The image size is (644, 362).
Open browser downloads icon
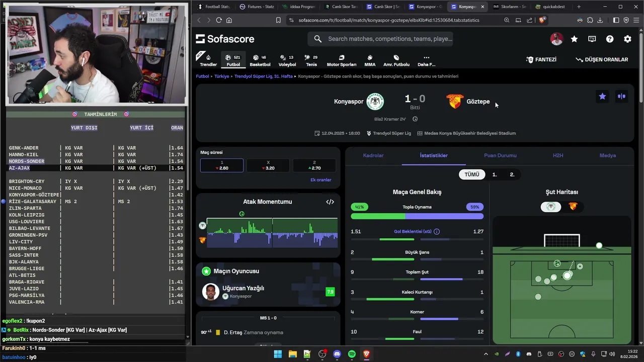[600, 20]
